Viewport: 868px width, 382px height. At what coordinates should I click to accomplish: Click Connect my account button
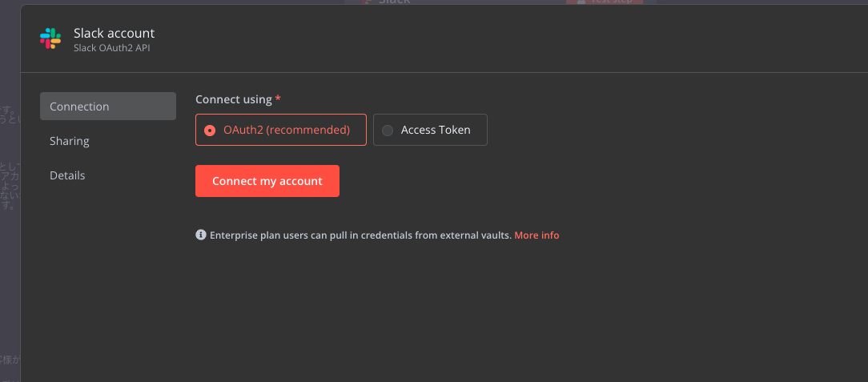coord(267,181)
